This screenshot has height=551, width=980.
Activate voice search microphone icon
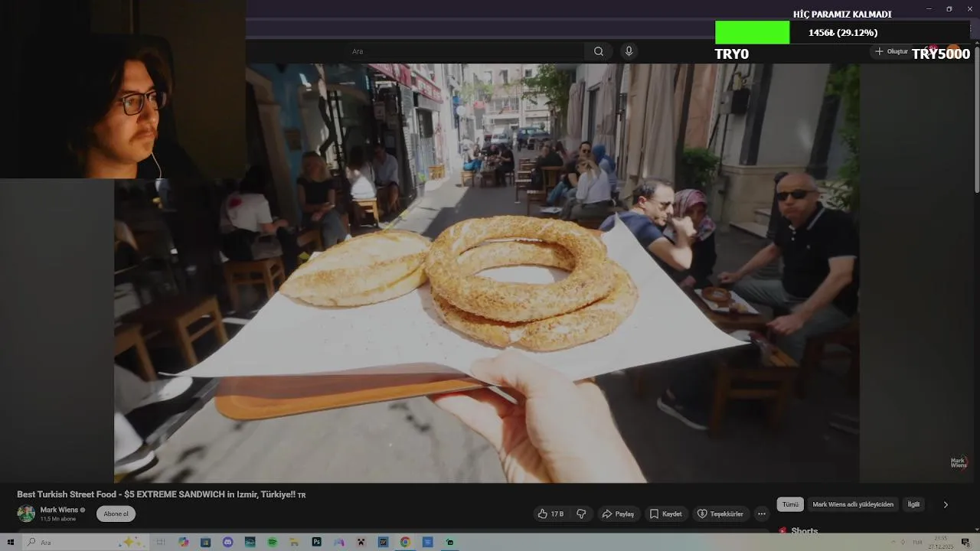point(629,51)
